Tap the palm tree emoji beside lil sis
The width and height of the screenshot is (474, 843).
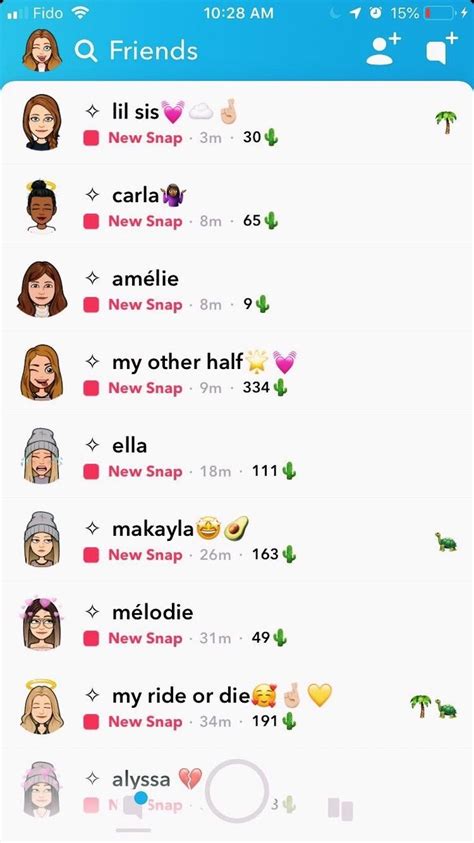pos(446,123)
